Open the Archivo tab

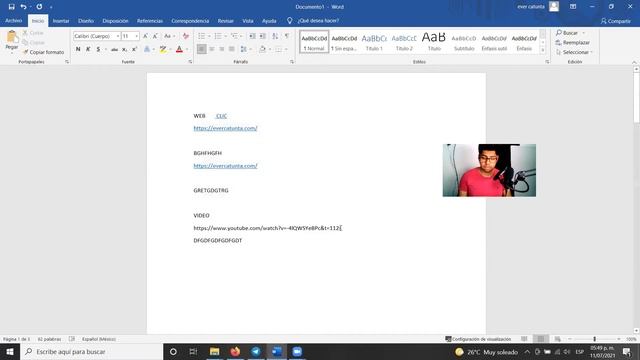pos(13,20)
